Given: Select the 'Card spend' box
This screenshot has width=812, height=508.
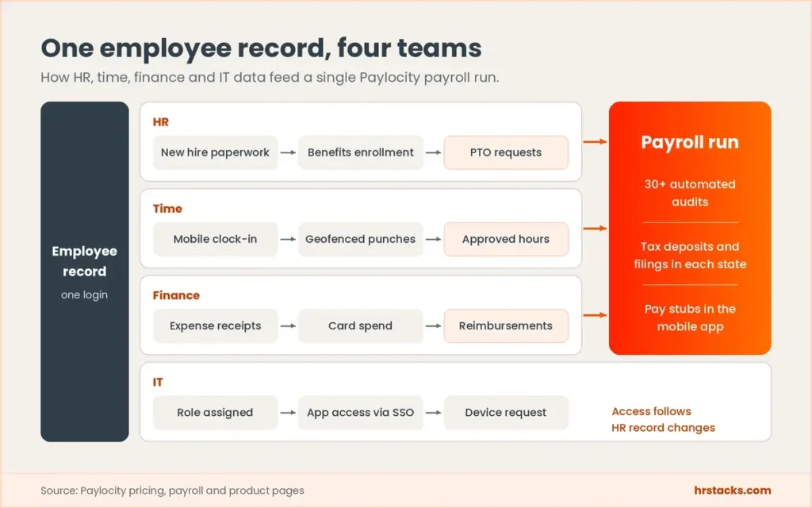Looking at the screenshot, I should click(x=361, y=325).
